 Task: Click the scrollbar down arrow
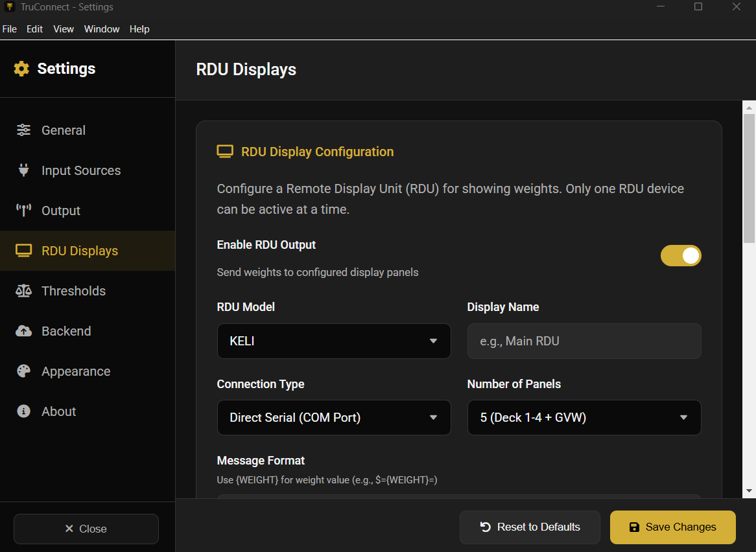tap(749, 491)
